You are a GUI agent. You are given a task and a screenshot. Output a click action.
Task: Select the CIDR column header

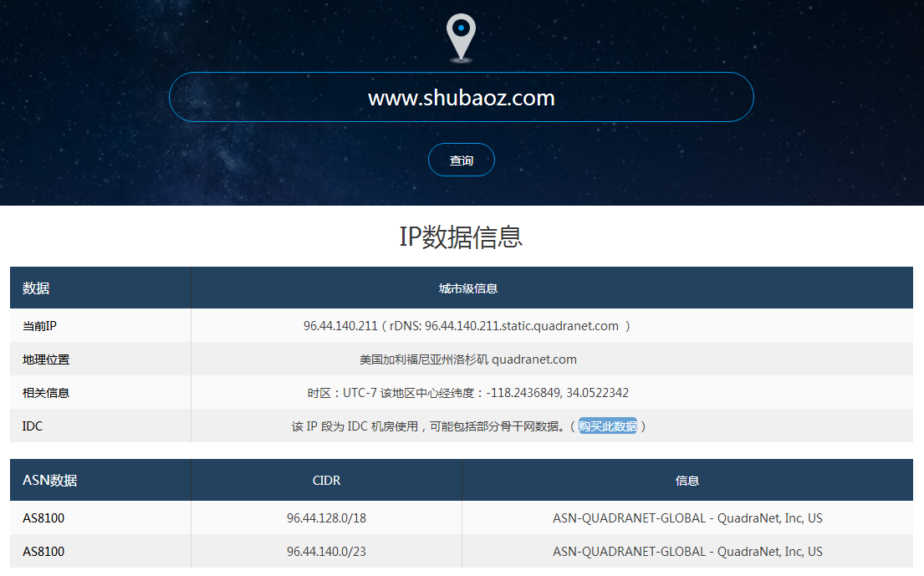326,481
